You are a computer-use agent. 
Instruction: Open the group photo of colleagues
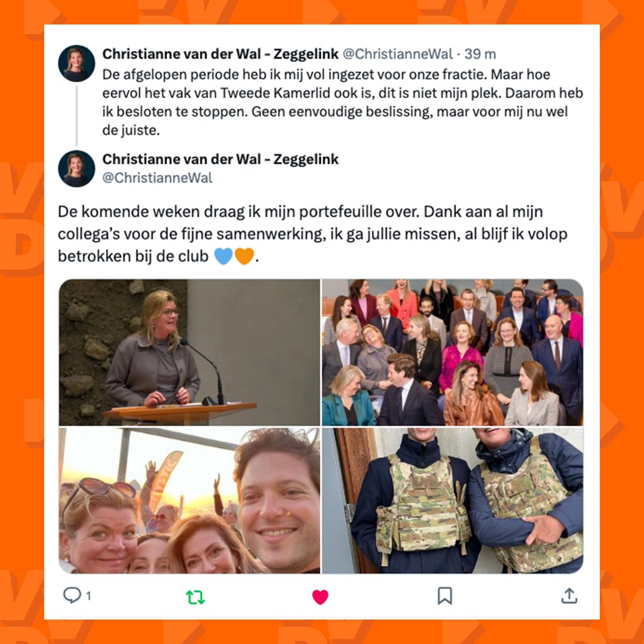tap(453, 352)
